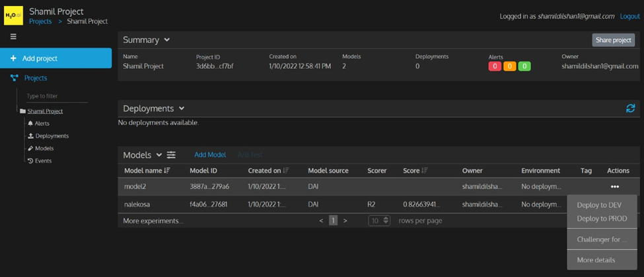The image size is (644, 277).
Task: Click the red alerts count badge
Action: click(495, 66)
